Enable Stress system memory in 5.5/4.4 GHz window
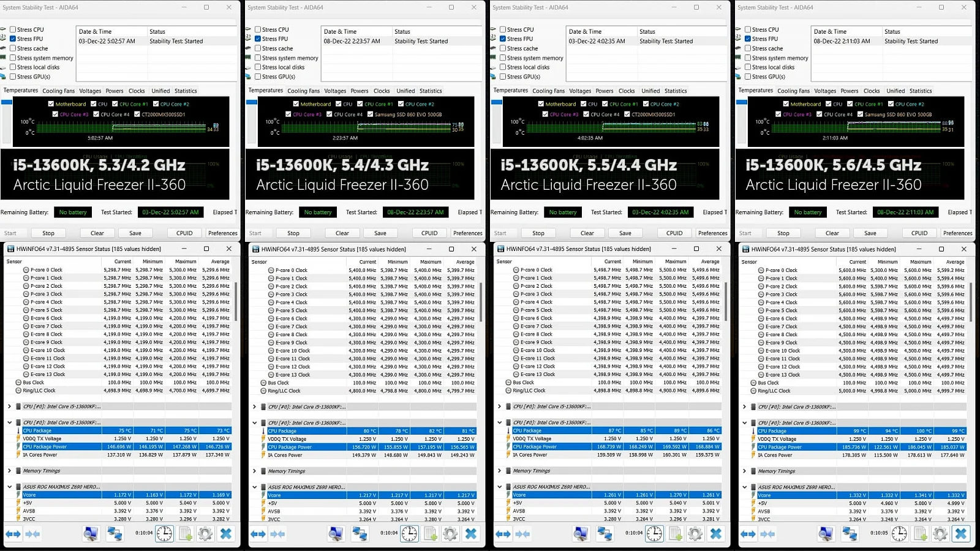Image resolution: width=980 pixels, height=551 pixels. point(502,58)
